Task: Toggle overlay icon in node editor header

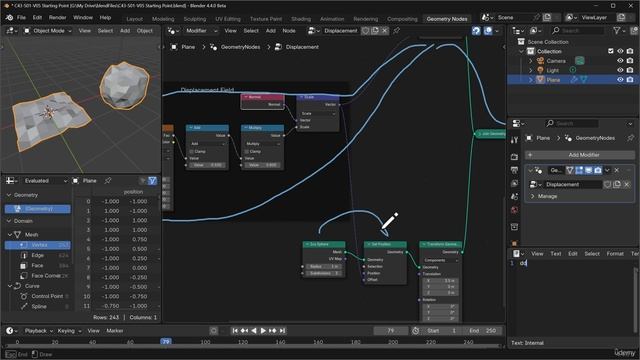Action: tap(488, 31)
